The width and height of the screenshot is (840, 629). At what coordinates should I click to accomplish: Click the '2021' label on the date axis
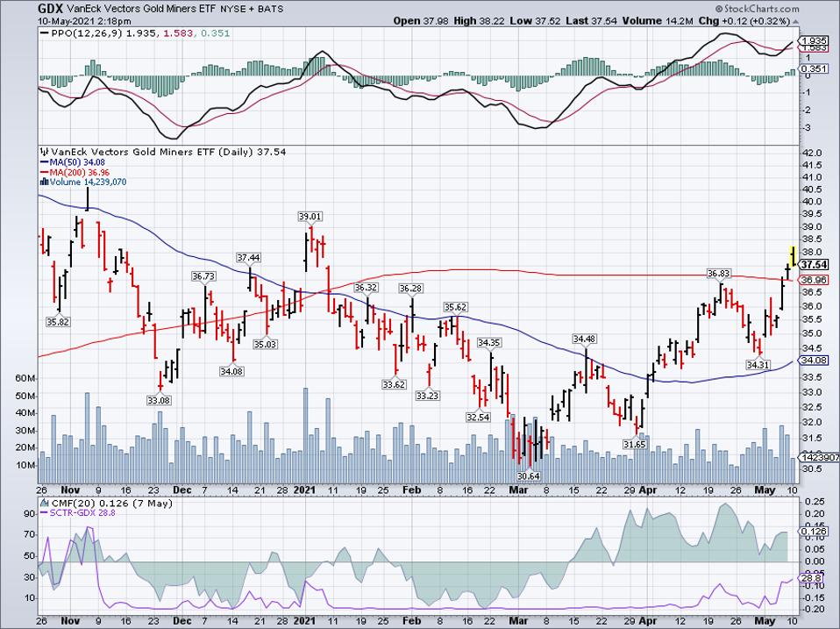(304, 490)
